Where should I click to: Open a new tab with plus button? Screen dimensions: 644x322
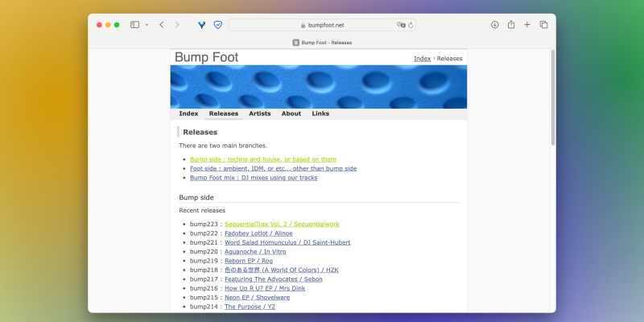click(x=527, y=25)
